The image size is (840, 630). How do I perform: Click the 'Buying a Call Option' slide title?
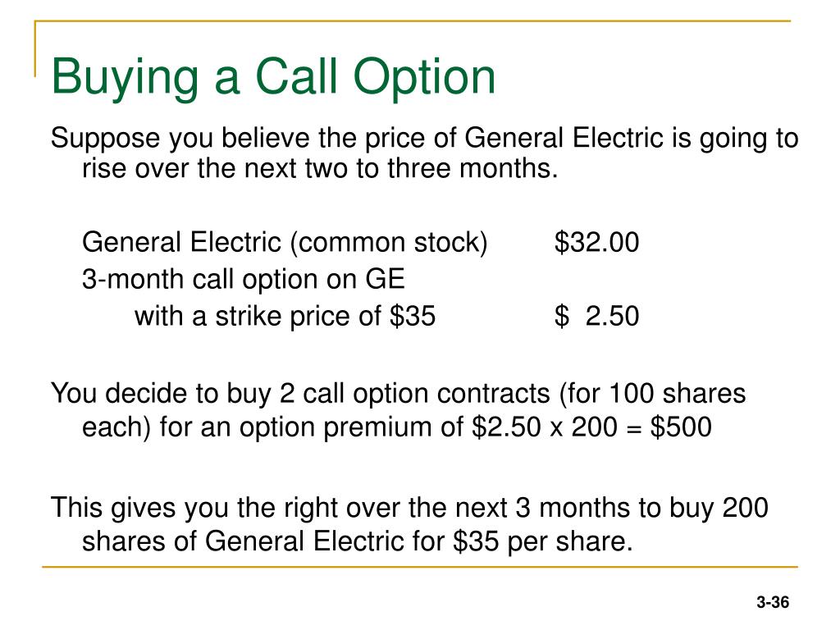273,78
